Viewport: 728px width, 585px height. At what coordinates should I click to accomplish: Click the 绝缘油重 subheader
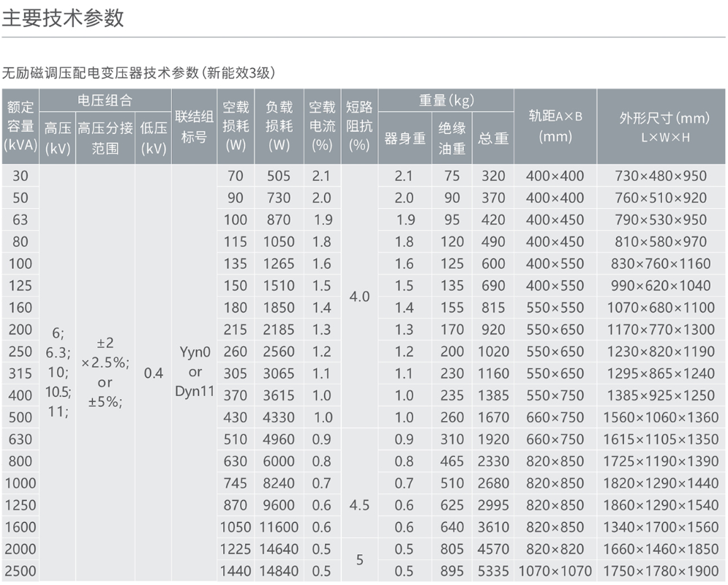451,138
